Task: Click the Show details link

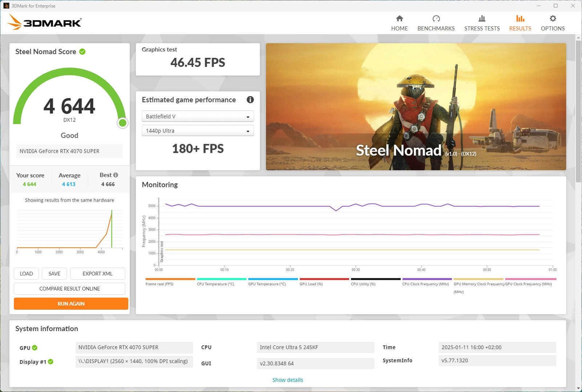Action: 287,380
